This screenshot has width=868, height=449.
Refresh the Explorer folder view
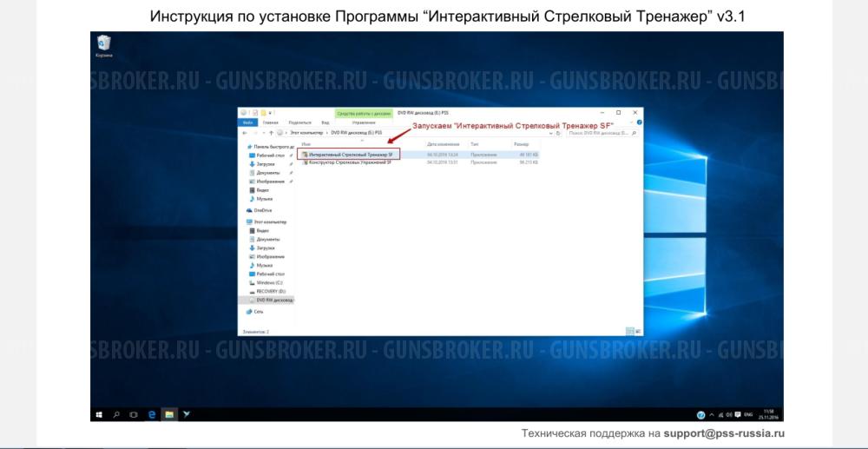point(558,133)
